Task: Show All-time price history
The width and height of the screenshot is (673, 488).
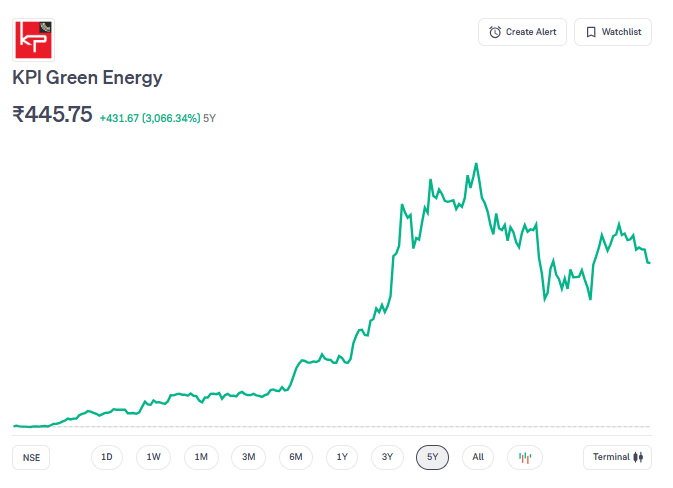Action: pyautogui.click(x=478, y=457)
